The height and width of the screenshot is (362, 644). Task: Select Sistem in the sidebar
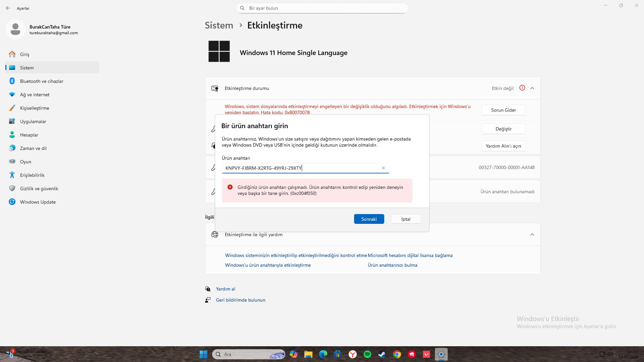coord(52,67)
